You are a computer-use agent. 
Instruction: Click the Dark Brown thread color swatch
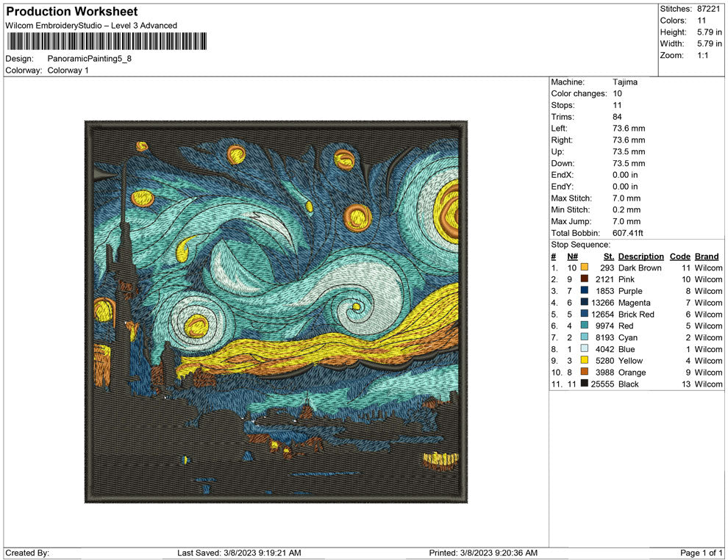tap(585, 268)
